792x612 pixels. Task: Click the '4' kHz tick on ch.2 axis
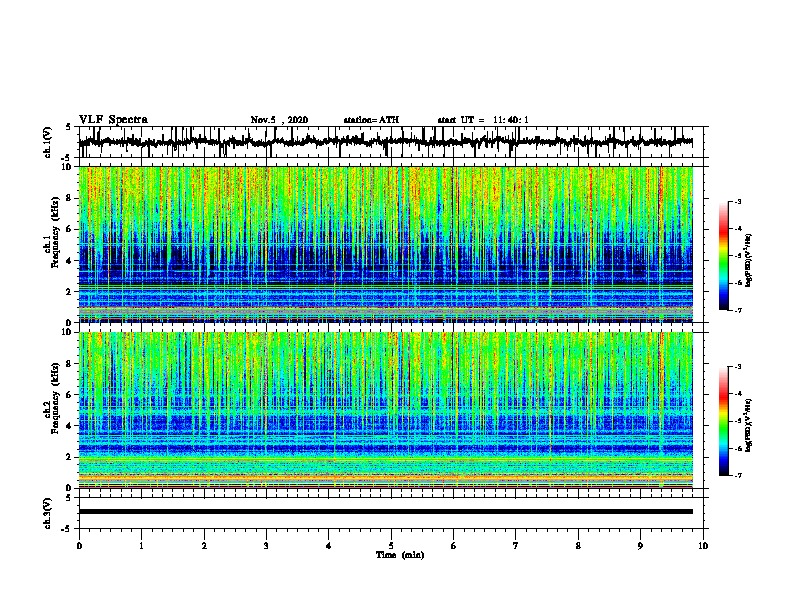click(70, 426)
